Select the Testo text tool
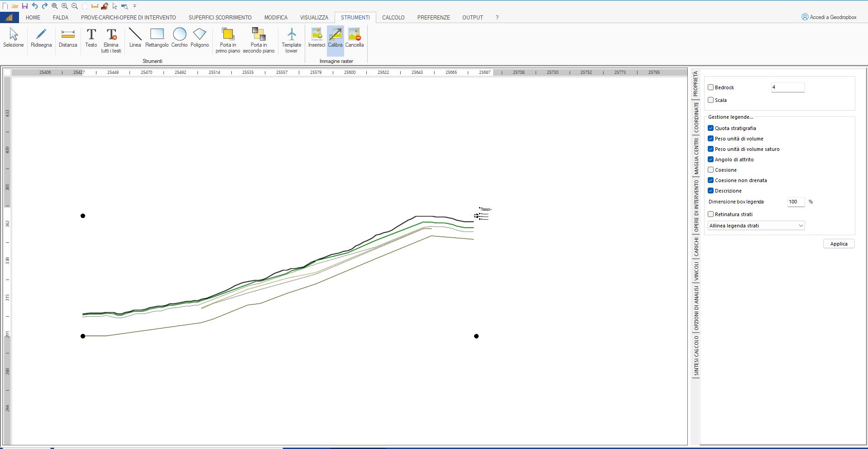Image resolution: width=868 pixels, height=449 pixels. click(x=91, y=38)
